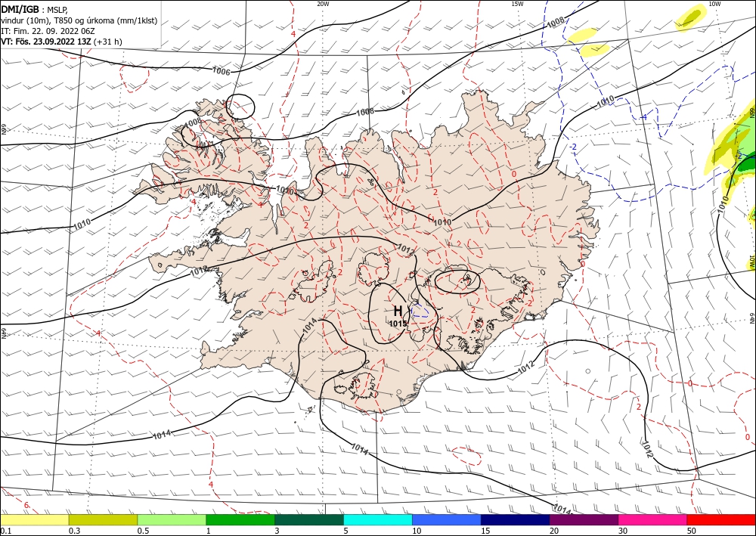Click legend tick value "20"
This screenshot has width=756, height=536.
(x=554, y=531)
